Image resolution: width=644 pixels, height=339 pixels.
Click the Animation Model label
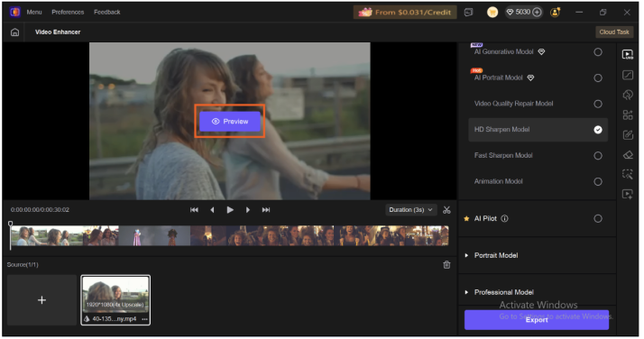tap(499, 181)
